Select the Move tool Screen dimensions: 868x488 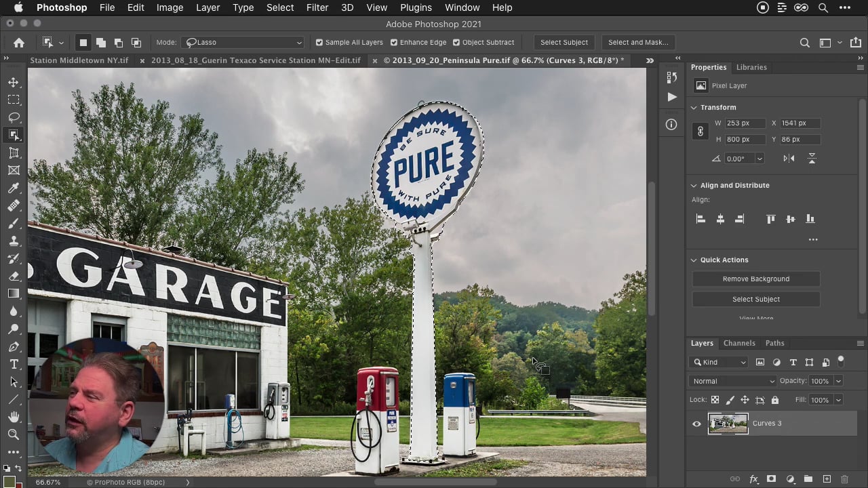pos(14,82)
